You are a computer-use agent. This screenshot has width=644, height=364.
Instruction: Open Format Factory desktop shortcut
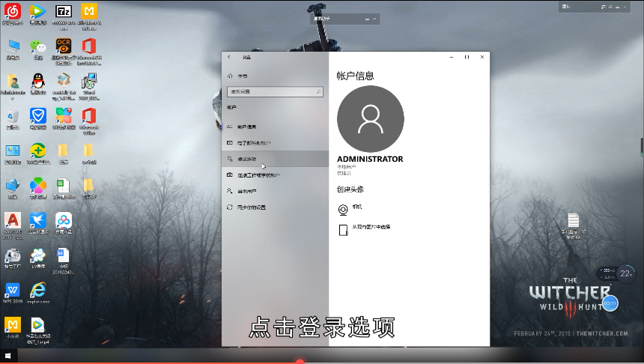coord(13,259)
